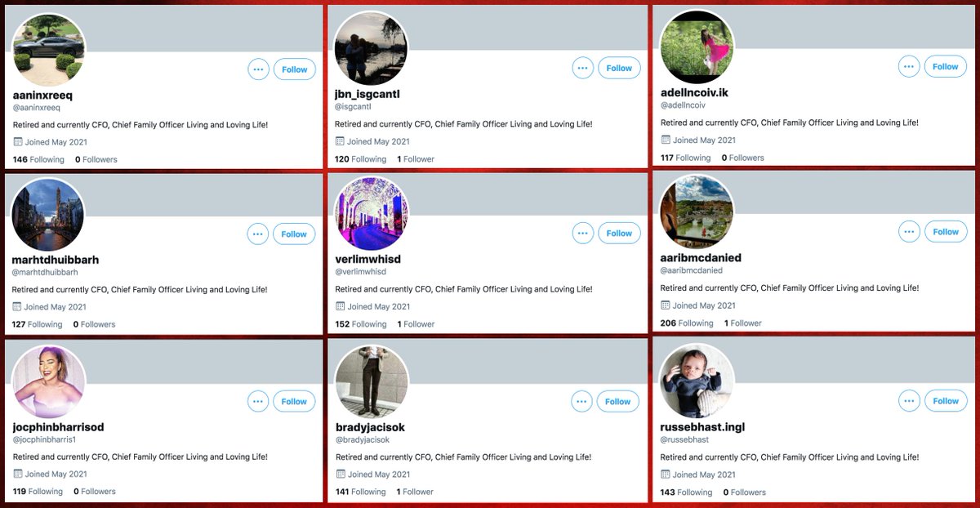Open more options for aaninxreeq profile
980x508 pixels.
click(258, 69)
